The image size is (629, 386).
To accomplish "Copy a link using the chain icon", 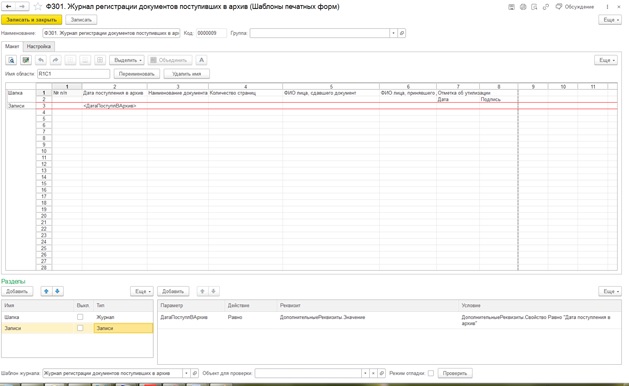I will coord(546,7).
